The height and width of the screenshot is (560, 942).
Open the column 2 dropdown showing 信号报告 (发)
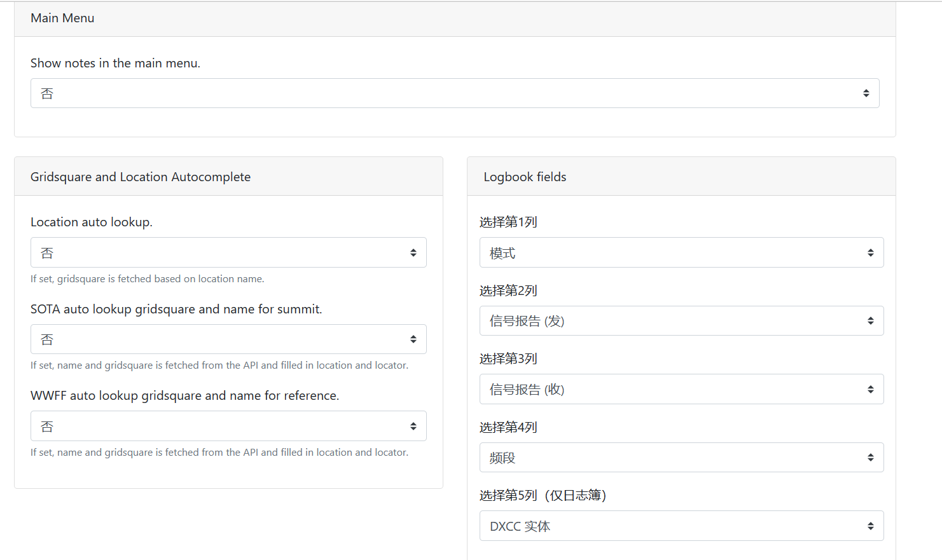pyautogui.click(x=681, y=321)
